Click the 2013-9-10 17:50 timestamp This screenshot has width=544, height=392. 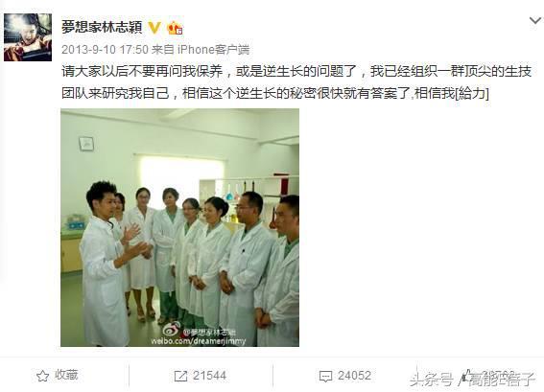[x=106, y=50]
